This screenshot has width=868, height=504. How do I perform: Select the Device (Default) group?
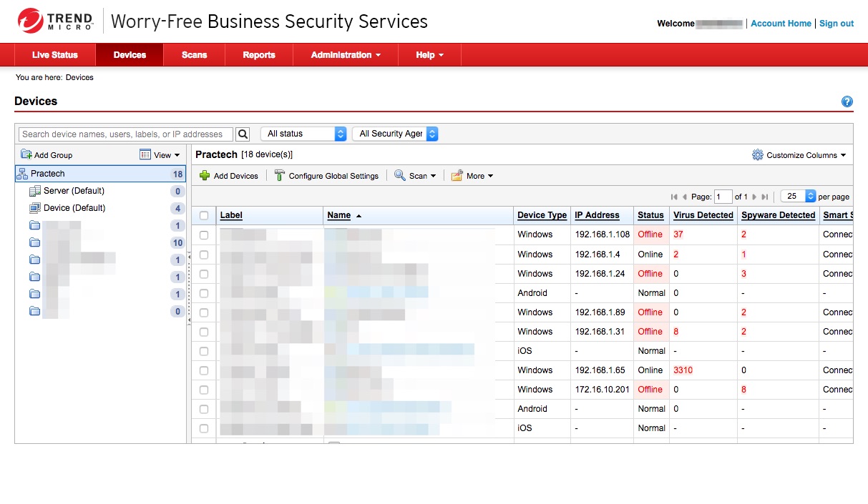coord(74,208)
